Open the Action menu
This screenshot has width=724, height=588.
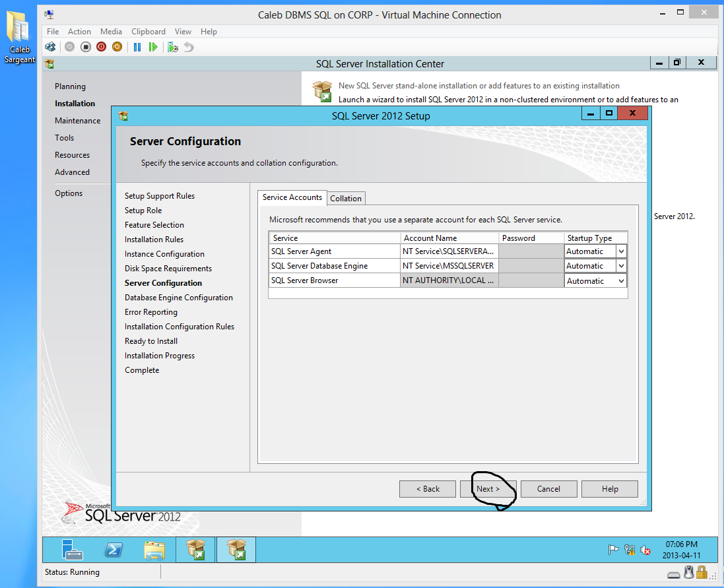[x=79, y=32]
